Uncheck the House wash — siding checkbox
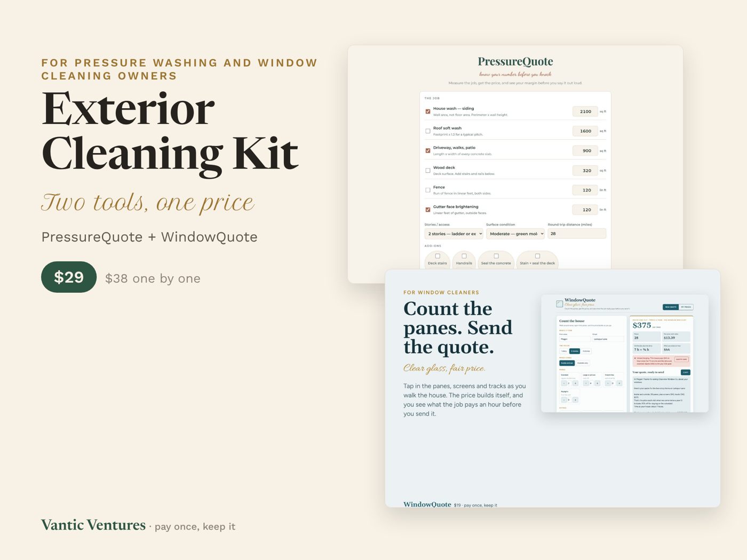 coord(428,111)
